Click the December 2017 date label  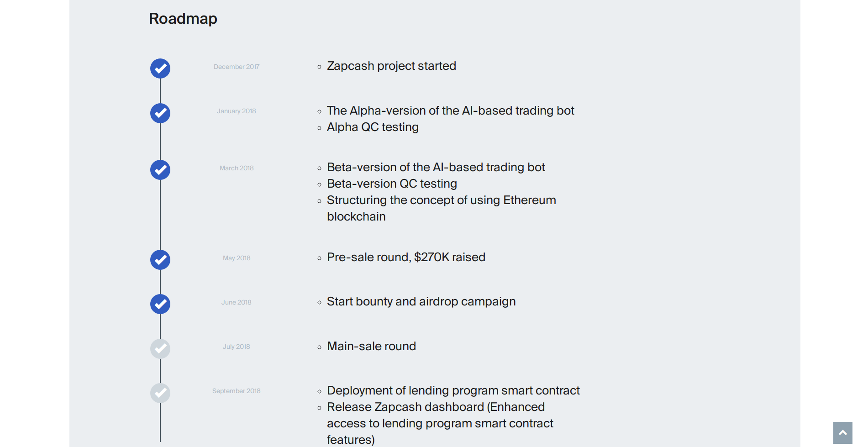pos(236,67)
